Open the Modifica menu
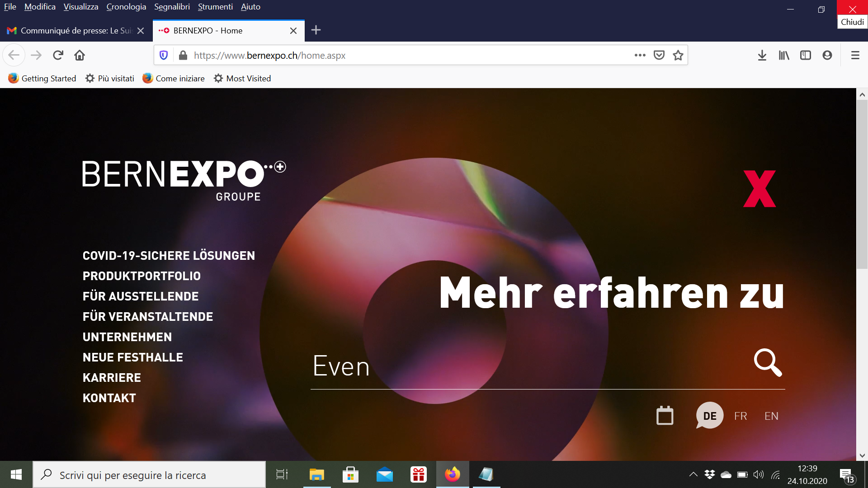This screenshot has width=868, height=488. tap(40, 7)
